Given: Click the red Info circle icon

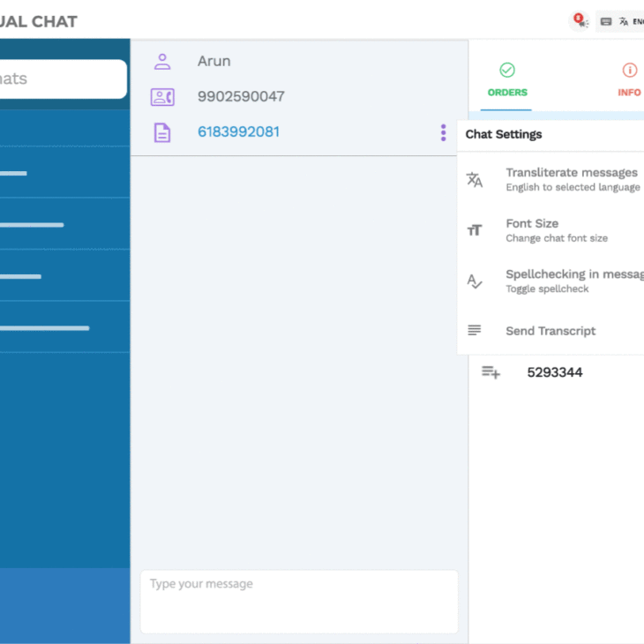Looking at the screenshot, I should point(630,70).
